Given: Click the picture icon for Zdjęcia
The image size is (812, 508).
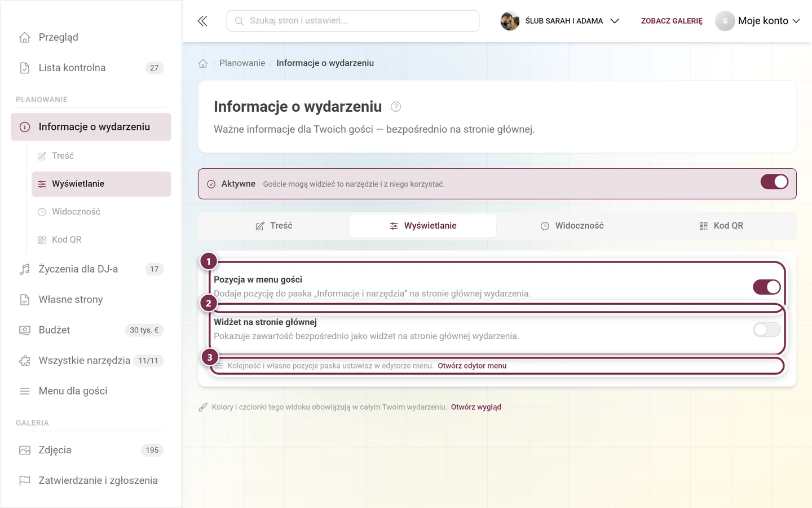Looking at the screenshot, I should (25, 450).
